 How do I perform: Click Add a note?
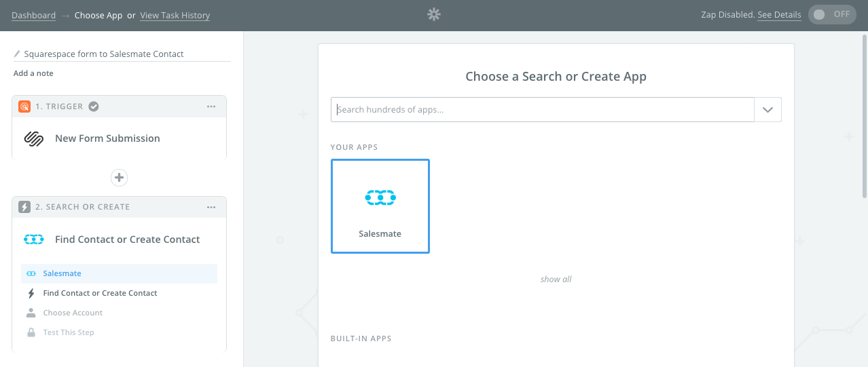pyautogui.click(x=33, y=73)
